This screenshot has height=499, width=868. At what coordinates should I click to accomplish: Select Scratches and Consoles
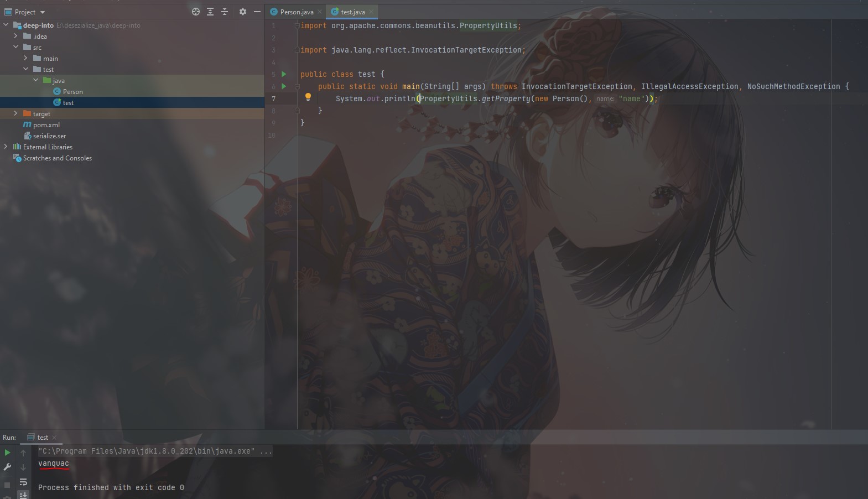[57, 158]
